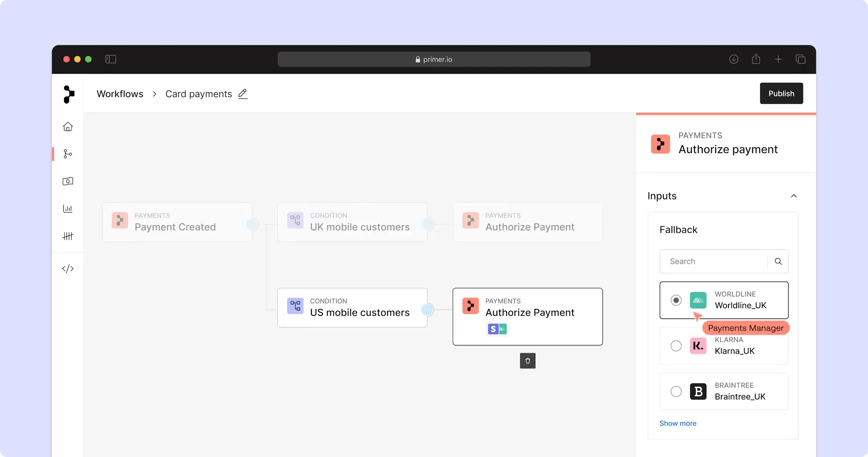868x457 pixels.
Task: Click the pencil icon beside Card payments
Action: click(243, 94)
